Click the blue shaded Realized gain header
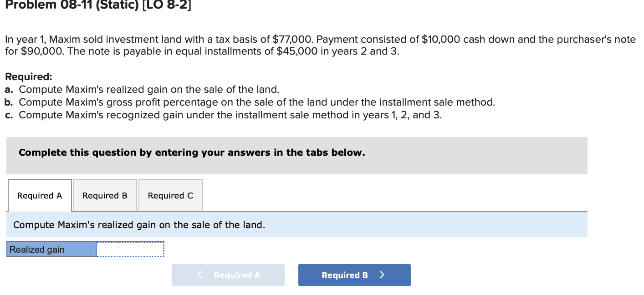The width and height of the screenshot is (644, 295). (x=51, y=249)
